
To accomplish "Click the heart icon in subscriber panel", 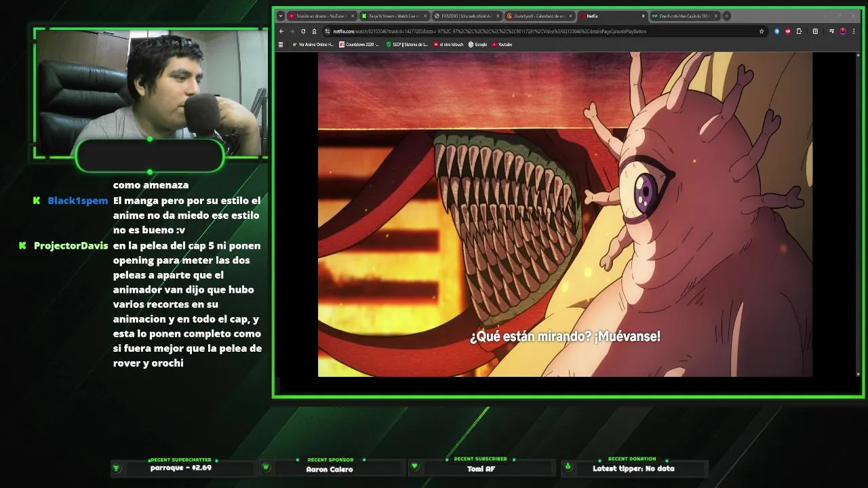I will pos(415,466).
